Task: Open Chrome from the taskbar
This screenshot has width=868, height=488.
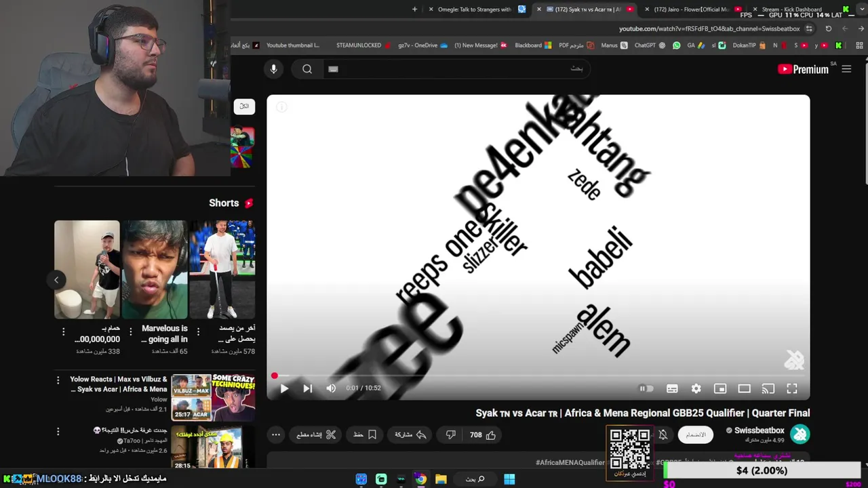Action: click(x=420, y=479)
